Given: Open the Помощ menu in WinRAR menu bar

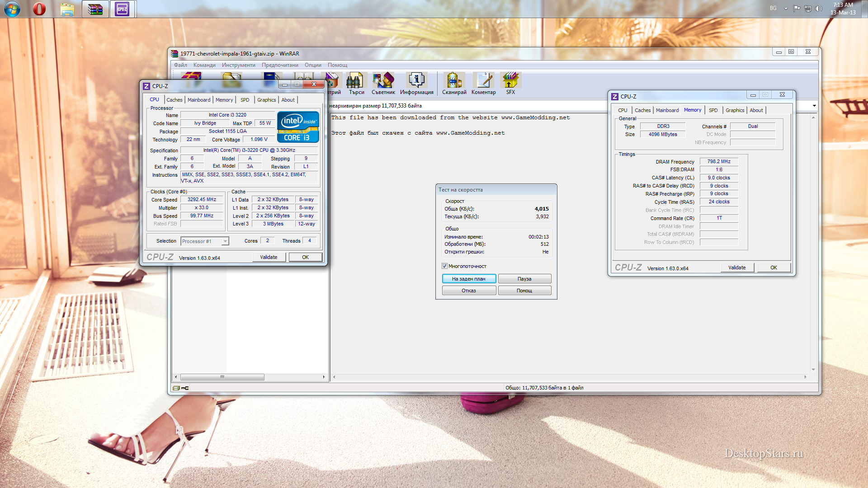Looking at the screenshot, I should coord(337,65).
